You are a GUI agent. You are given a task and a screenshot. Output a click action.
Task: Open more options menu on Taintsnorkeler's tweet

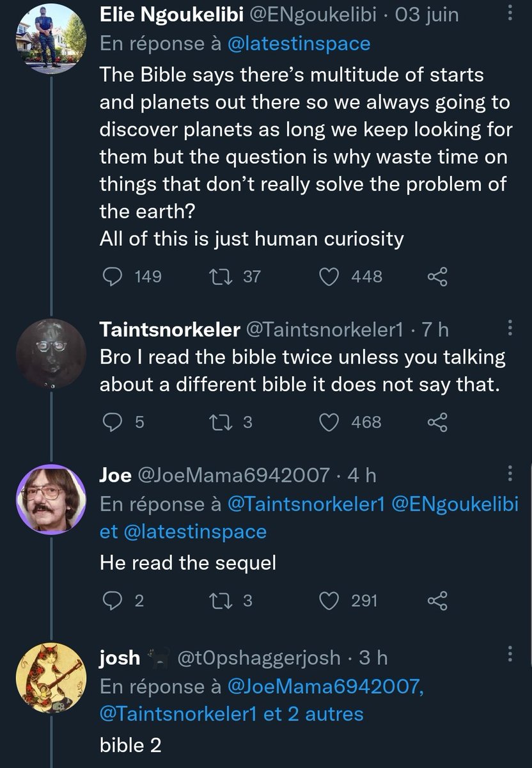[x=509, y=328]
